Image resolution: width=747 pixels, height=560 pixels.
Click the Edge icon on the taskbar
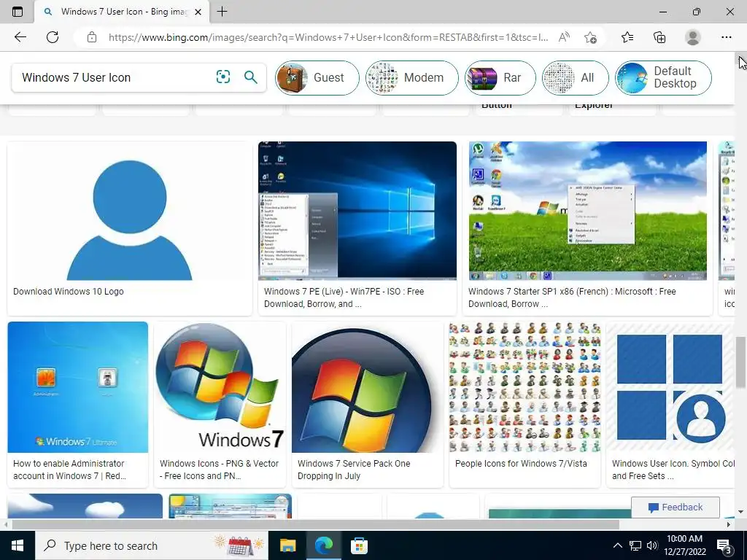(323, 545)
